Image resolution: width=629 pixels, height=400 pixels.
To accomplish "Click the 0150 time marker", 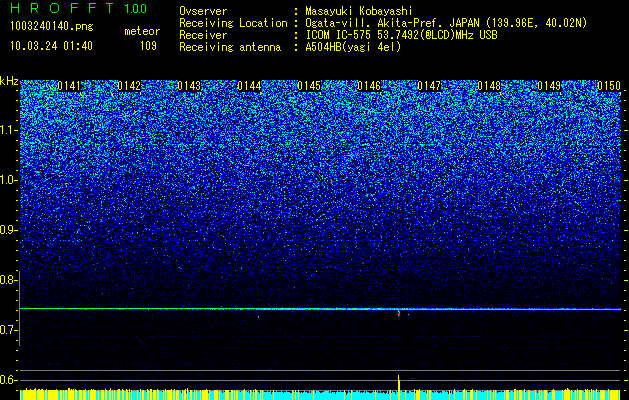I will [x=609, y=86].
